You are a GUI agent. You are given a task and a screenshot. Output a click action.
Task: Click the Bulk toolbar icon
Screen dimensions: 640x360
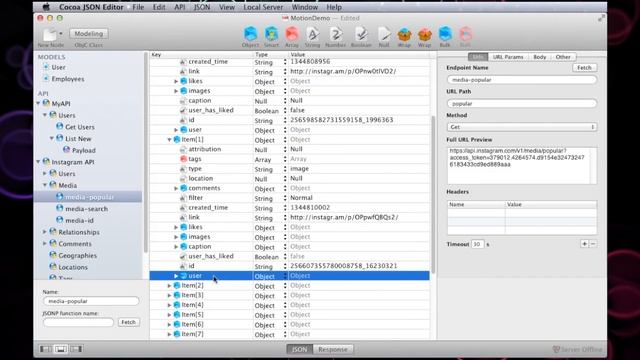[445, 34]
